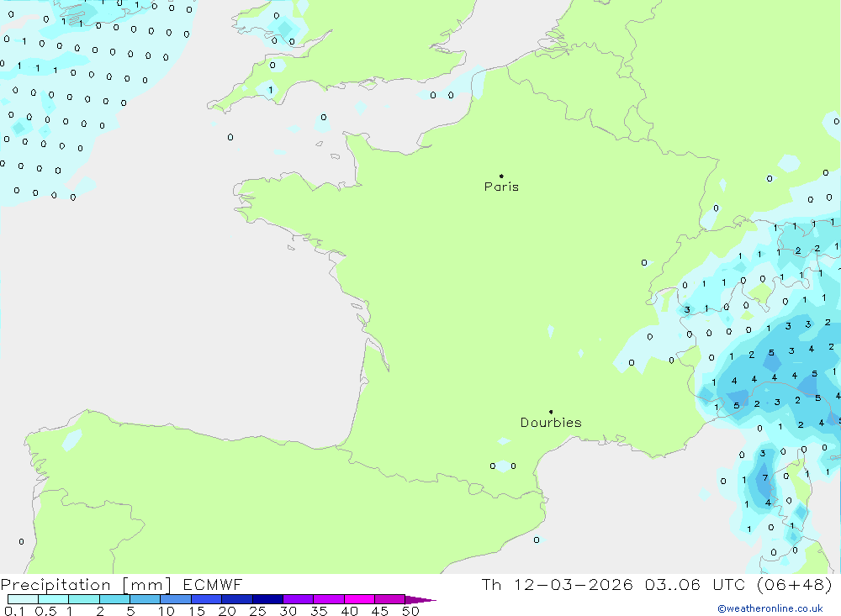Click the precipitation value "7" on the map
Viewport: 841px width, 616px height.
click(x=765, y=477)
